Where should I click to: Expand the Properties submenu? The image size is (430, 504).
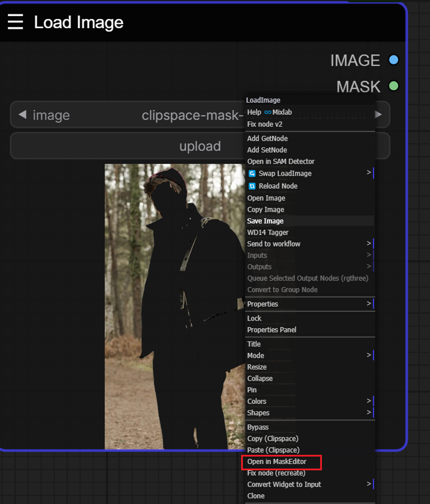pyautogui.click(x=369, y=304)
